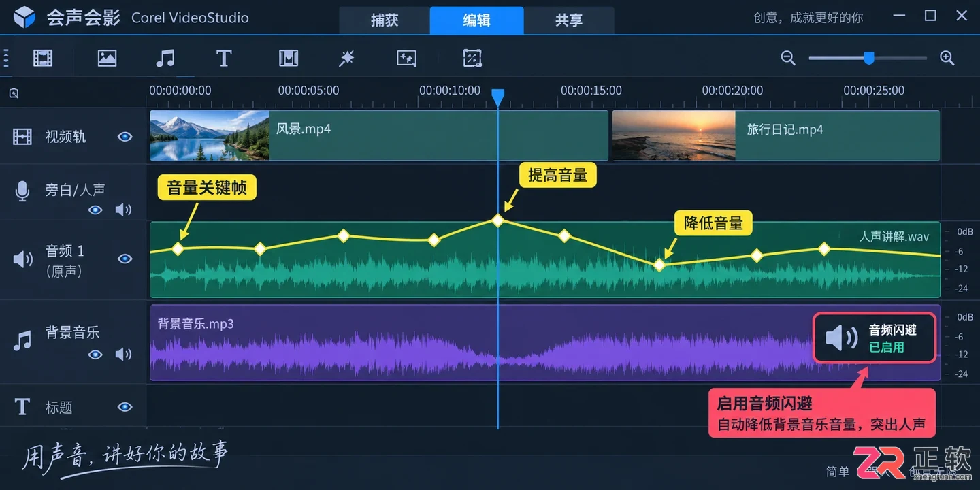Viewport: 980px width, 490px height.
Task: Click the 标题 track label
Action: (59, 407)
